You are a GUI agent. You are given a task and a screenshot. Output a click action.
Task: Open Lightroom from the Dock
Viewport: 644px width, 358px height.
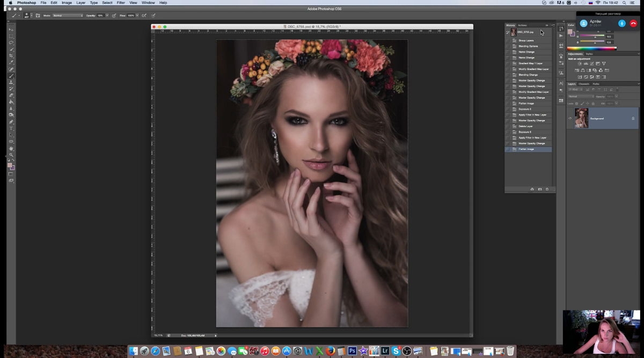pyautogui.click(x=385, y=351)
